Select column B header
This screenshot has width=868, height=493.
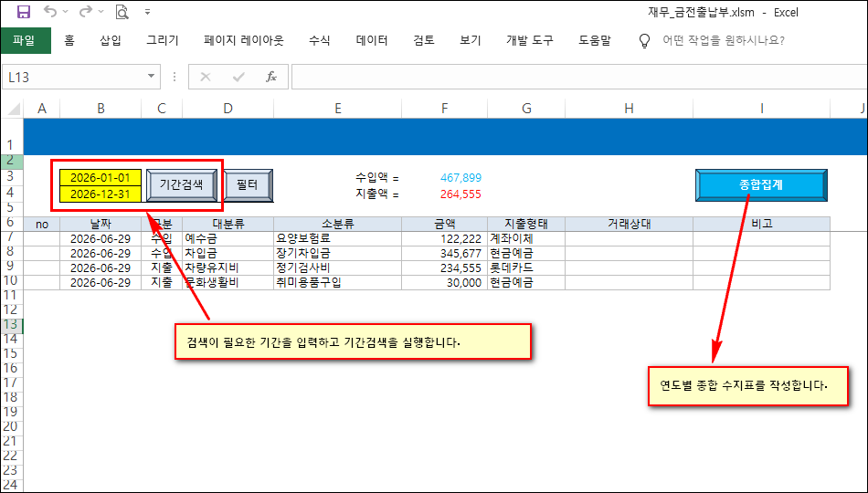click(101, 109)
